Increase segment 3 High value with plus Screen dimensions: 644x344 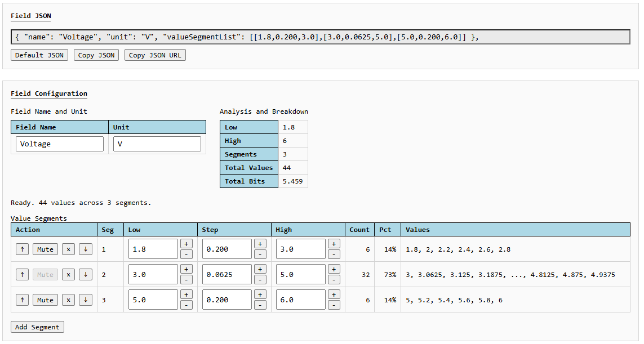[334, 294]
